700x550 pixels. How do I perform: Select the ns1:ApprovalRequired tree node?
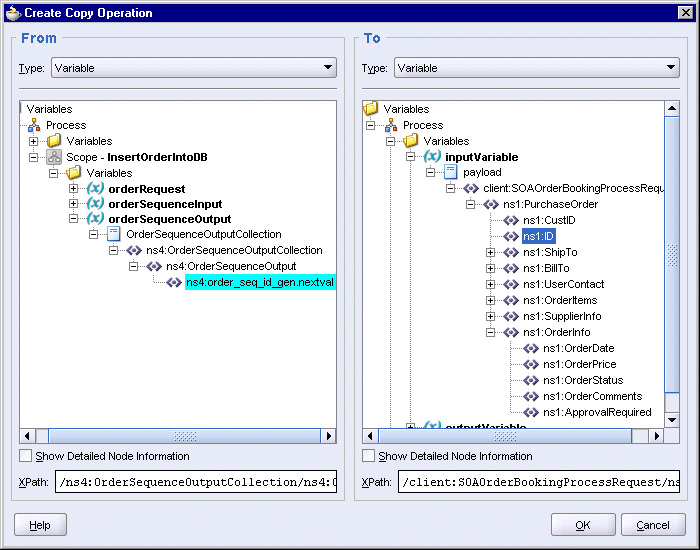coord(597,412)
